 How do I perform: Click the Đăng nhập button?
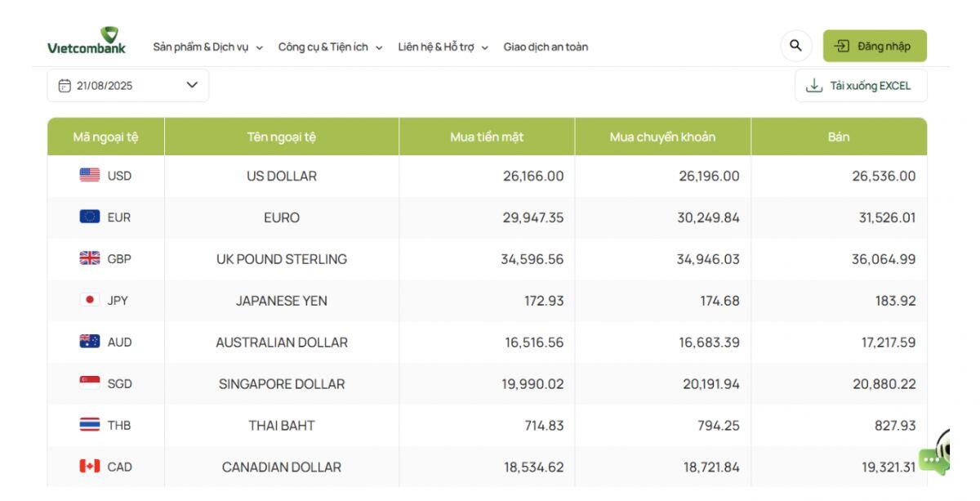875,46
